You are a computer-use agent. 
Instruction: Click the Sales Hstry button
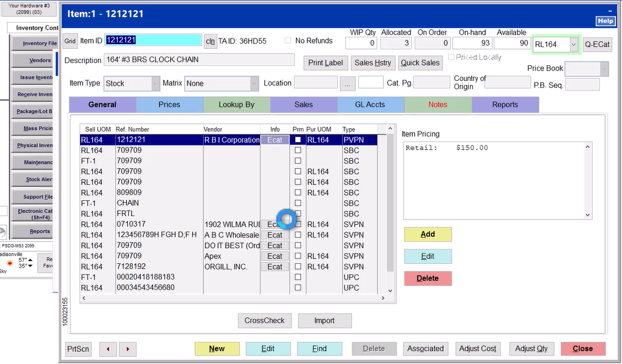(x=373, y=63)
